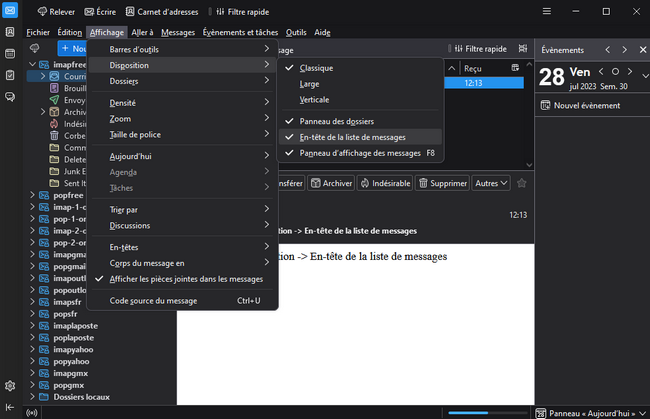The height and width of the screenshot is (419, 650).
Task: Select the Verticale layout option
Action: click(361, 99)
